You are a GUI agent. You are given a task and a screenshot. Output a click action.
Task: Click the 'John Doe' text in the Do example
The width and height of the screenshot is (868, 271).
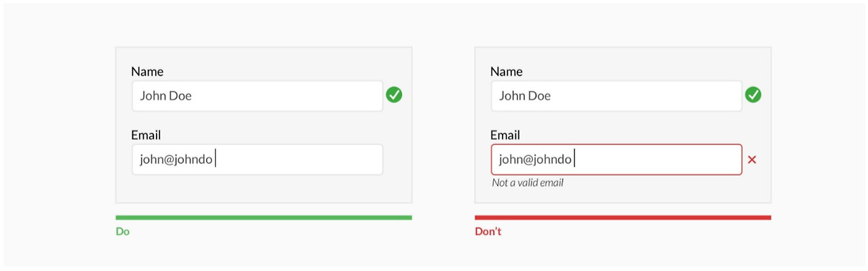point(166,96)
